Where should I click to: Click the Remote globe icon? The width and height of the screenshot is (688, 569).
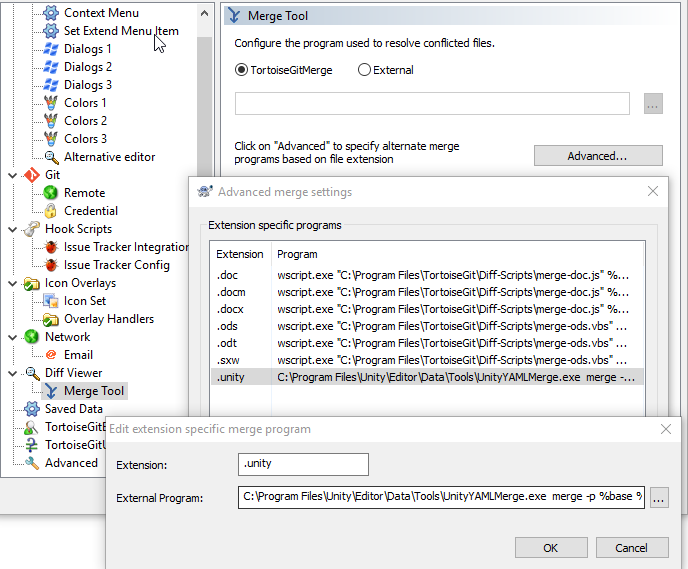[x=51, y=193]
